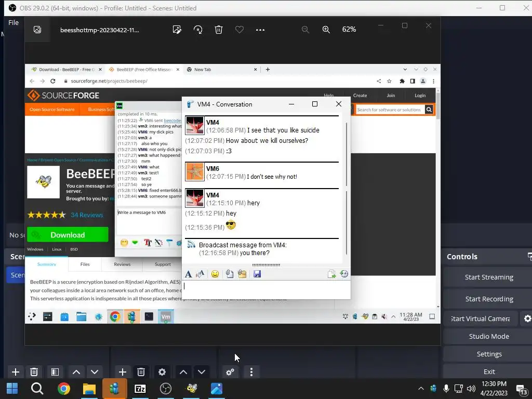Switch to Photos app on the taskbar
532x399 pixels.
click(x=217, y=389)
